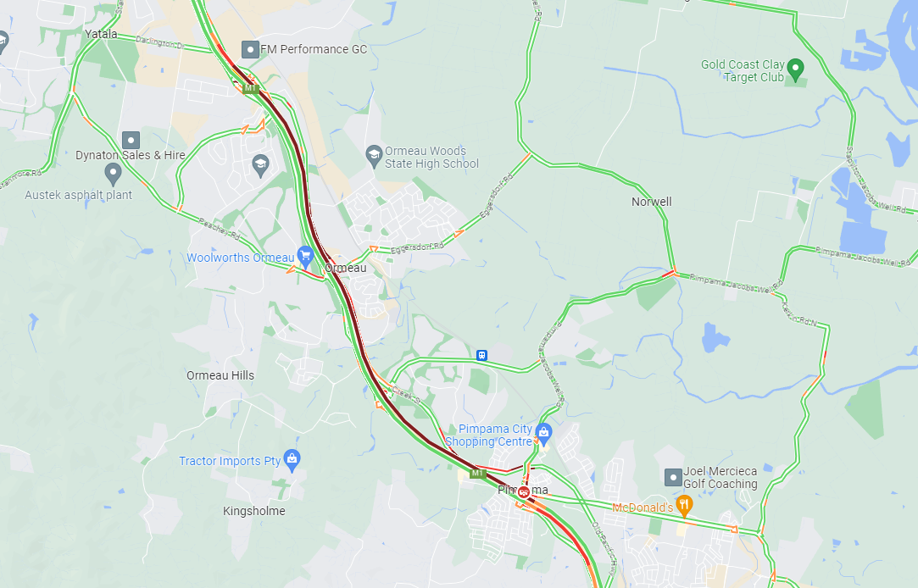This screenshot has width=918, height=588.
Task: Select the Norwell locality label
Action: tap(652, 202)
